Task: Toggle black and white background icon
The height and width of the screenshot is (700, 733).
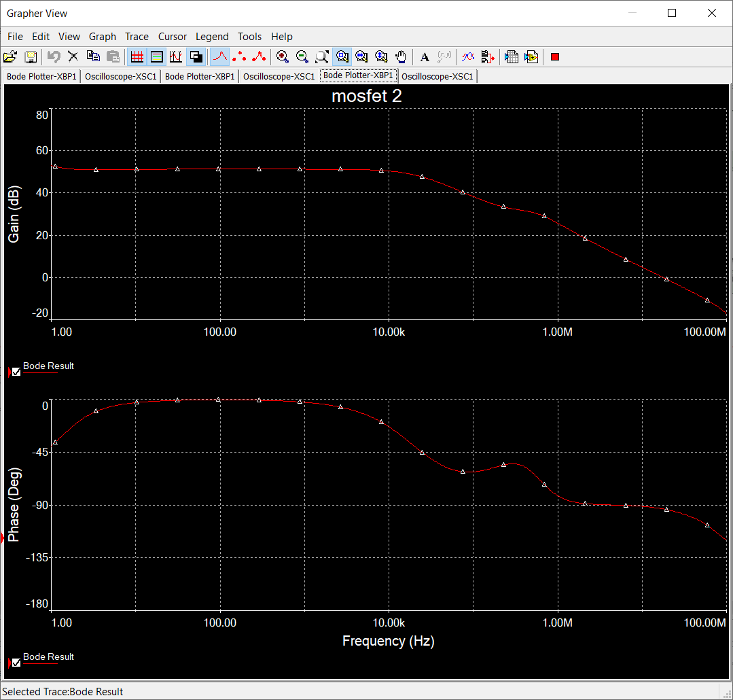Action: [x=196, y=57]
